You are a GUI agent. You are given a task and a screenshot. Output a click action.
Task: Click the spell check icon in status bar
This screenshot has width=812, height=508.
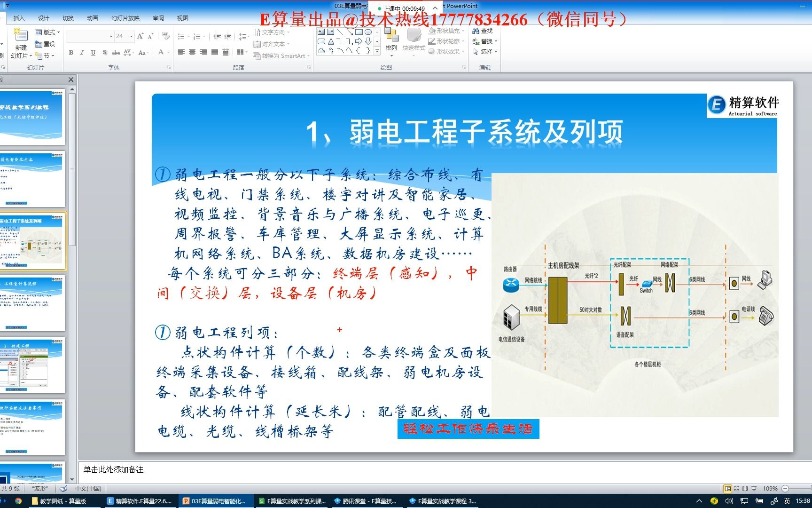64,489
